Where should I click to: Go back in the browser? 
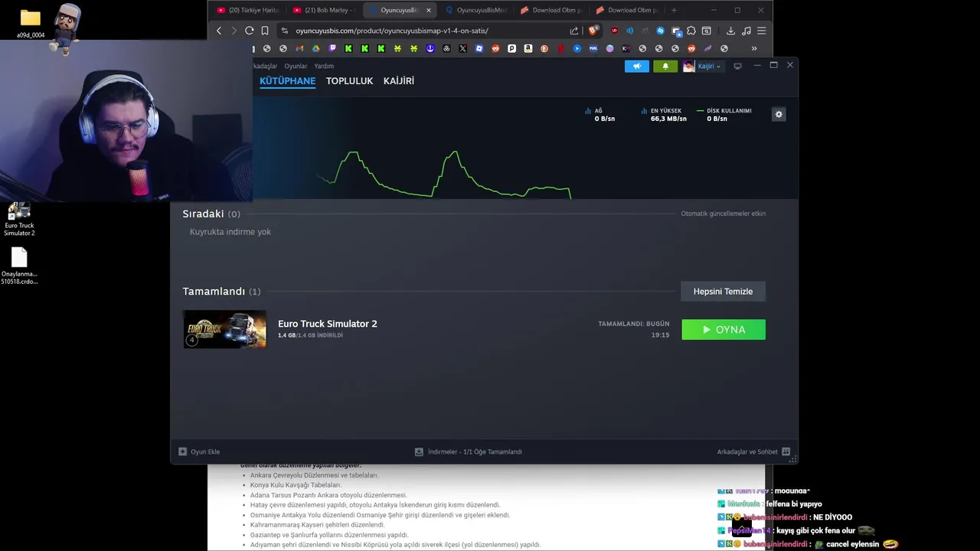[x=219, y=31]
